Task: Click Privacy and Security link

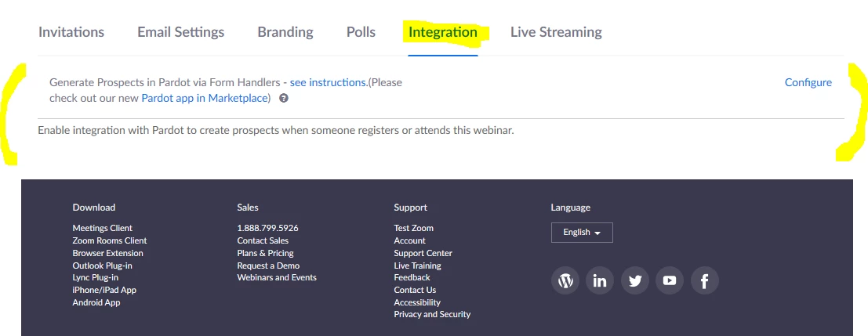Action: [432, 314]
